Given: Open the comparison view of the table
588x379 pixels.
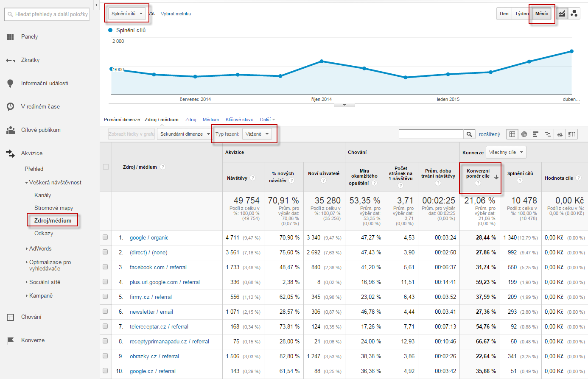Looking at the screenshot, I should click(x=548, y=134).
